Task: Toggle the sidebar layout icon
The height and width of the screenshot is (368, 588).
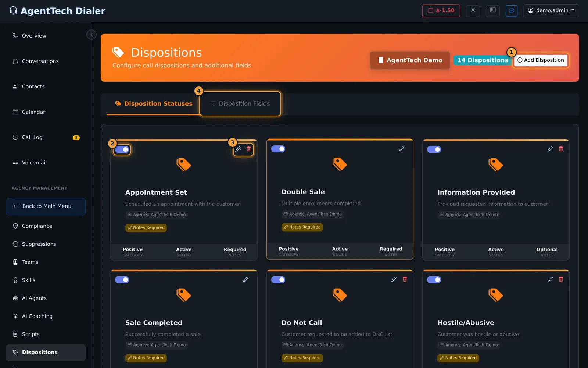Action: (x=493, y=10)
